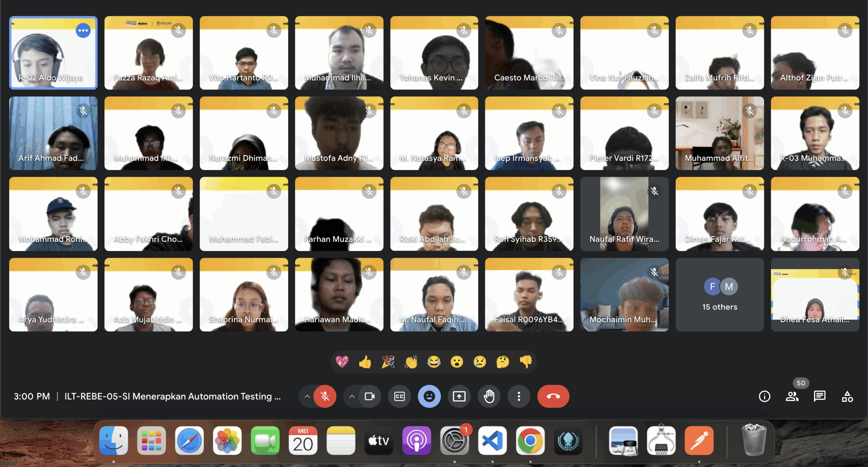Select Shabrina Nurmal video tile

click(x=244, y=294)
